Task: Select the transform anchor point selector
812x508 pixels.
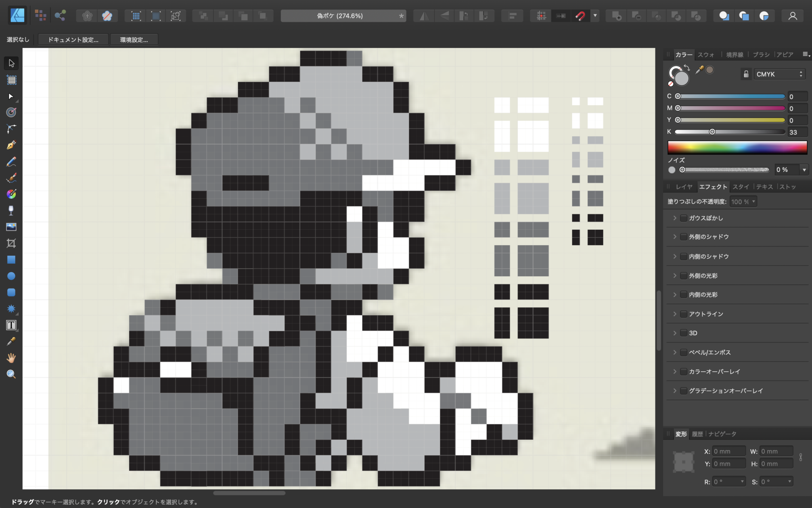Action: pos(684,462)
